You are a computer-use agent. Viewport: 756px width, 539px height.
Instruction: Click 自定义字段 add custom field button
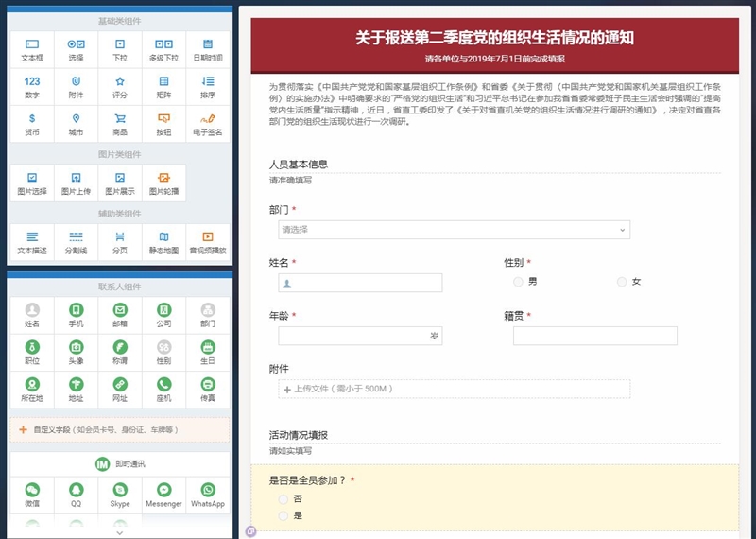119,429
